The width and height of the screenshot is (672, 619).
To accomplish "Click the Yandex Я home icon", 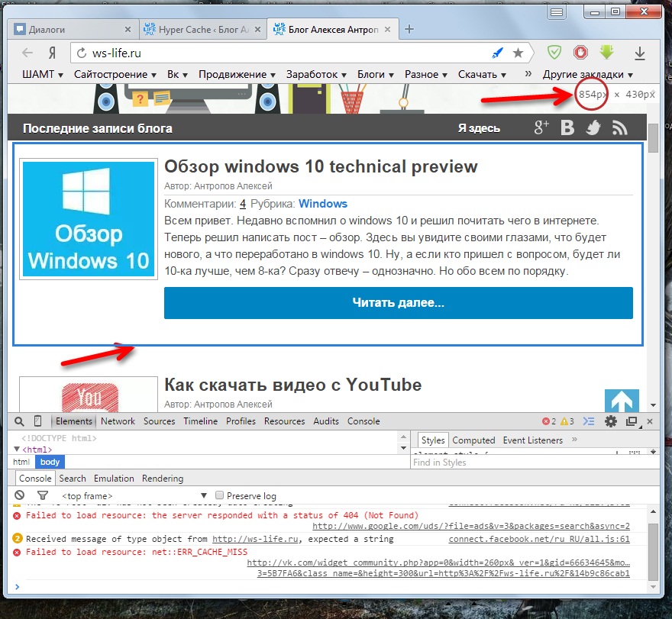I will pyautogui.click(x=52, y=53).
